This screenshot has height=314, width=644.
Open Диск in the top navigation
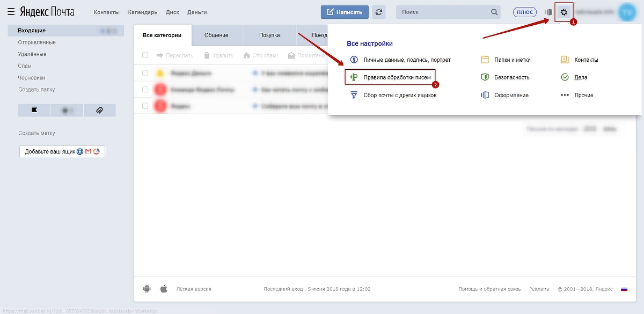(x=172, y=12)
